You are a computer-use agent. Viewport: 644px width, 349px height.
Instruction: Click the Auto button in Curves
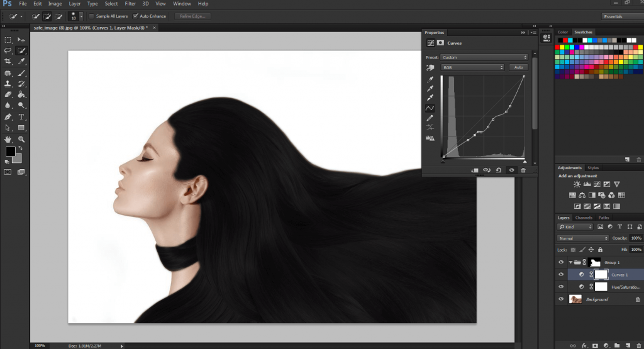click(x=519, y=67)
